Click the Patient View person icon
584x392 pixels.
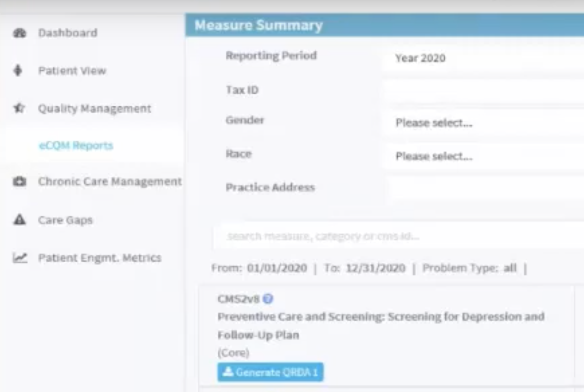(x=18, y=70)
